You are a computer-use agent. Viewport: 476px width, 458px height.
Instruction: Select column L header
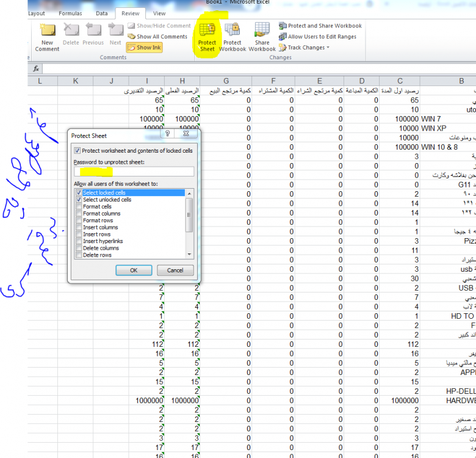tap(40, 81)
